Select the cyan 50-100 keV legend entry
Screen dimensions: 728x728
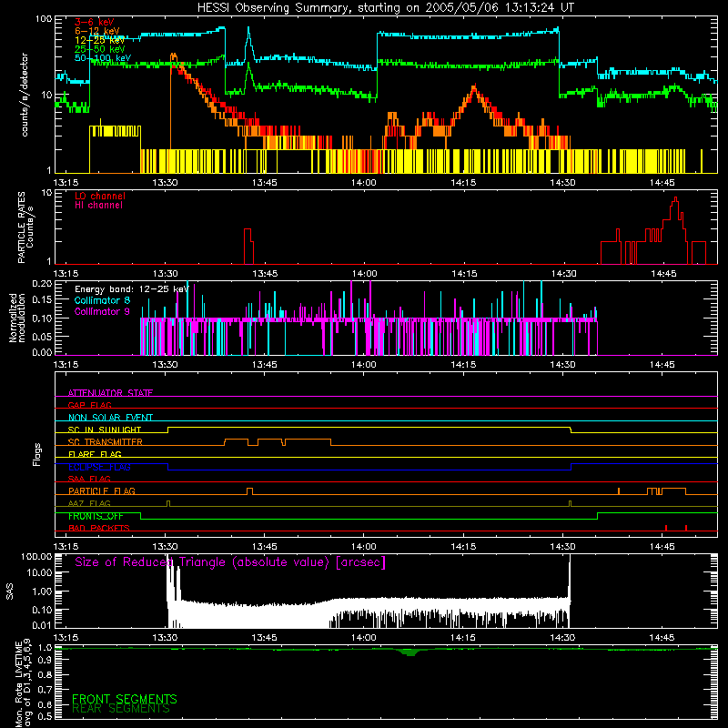pos(103,57)
